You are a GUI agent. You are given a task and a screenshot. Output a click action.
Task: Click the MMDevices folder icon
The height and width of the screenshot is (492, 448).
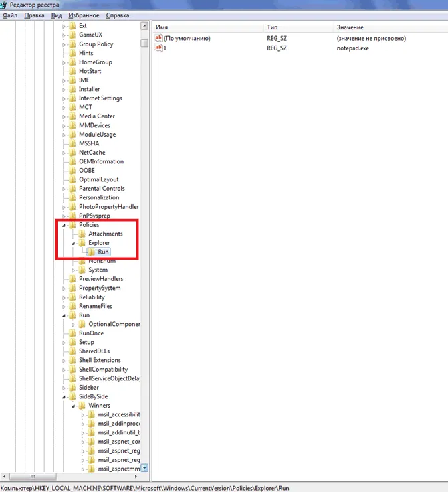72,125
